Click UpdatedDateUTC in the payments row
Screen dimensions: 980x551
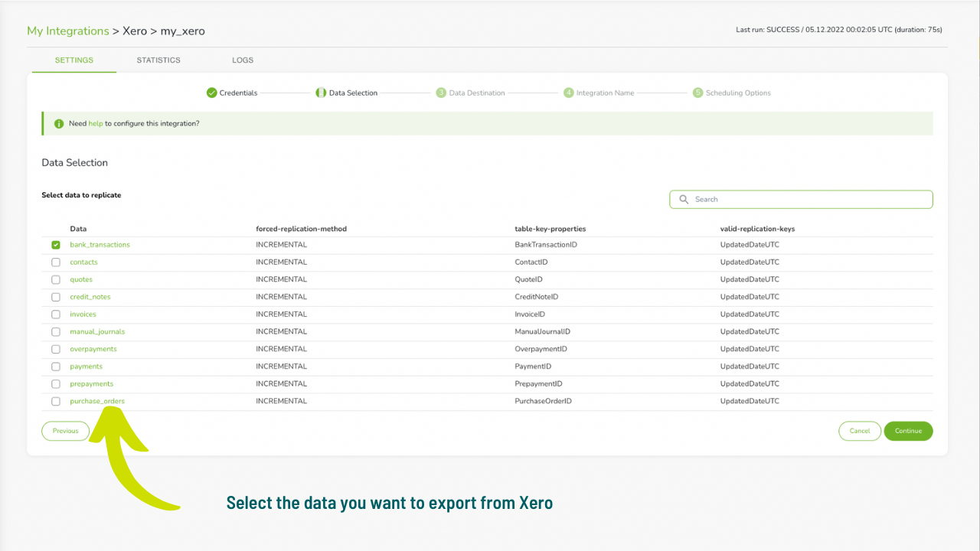750,367
